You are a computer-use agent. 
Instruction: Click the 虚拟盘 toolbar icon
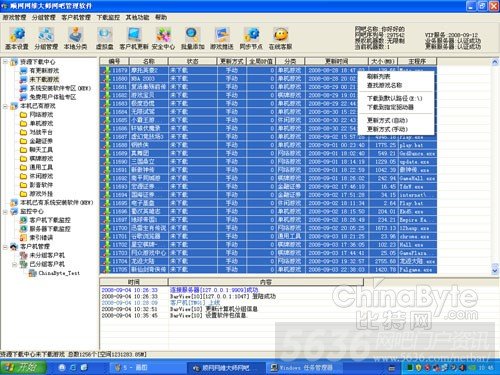(105, 38)
